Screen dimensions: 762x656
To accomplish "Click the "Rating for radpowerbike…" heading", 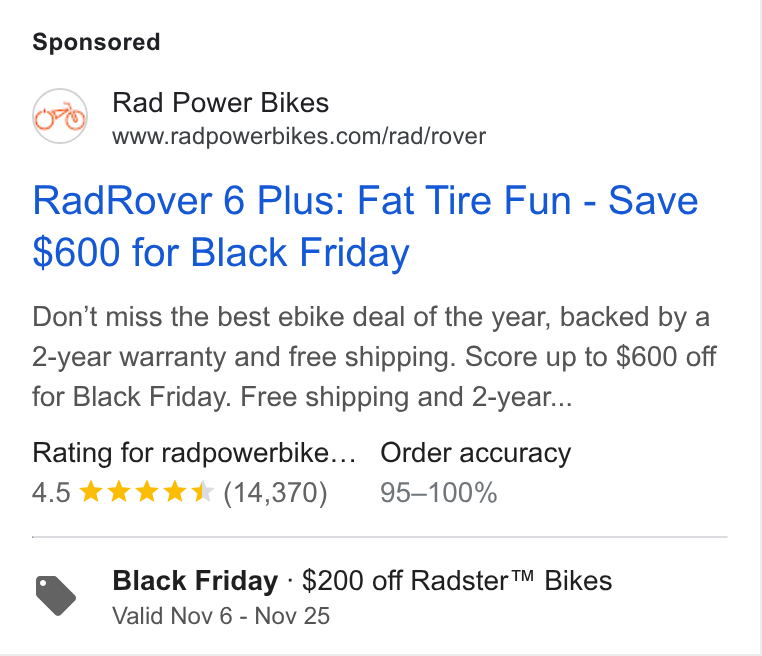I will coord(194,453).
